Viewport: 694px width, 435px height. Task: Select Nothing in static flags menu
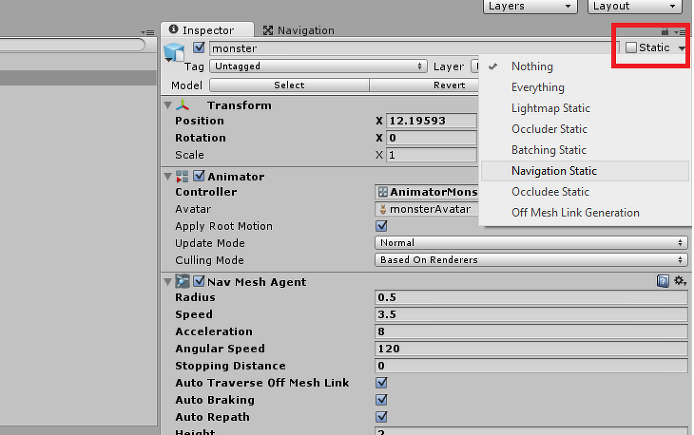(x=585, y=66)
